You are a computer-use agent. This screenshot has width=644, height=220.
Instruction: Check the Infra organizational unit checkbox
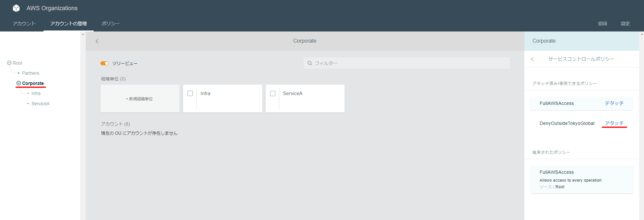(x=190, y=93)
